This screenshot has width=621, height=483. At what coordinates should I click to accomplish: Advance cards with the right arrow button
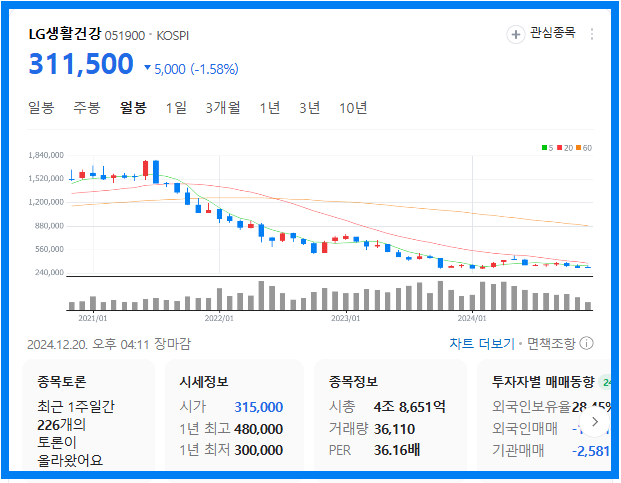pos(594,422)
